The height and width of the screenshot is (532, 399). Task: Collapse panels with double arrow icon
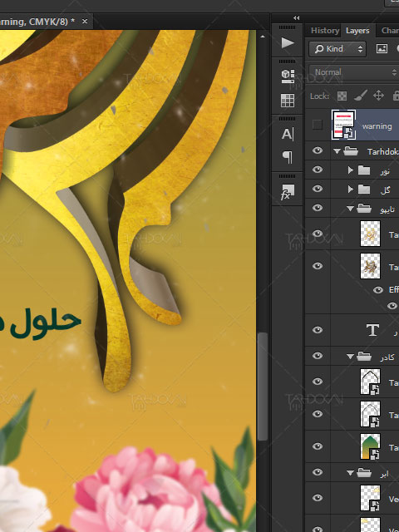click(x=296, y=18)
